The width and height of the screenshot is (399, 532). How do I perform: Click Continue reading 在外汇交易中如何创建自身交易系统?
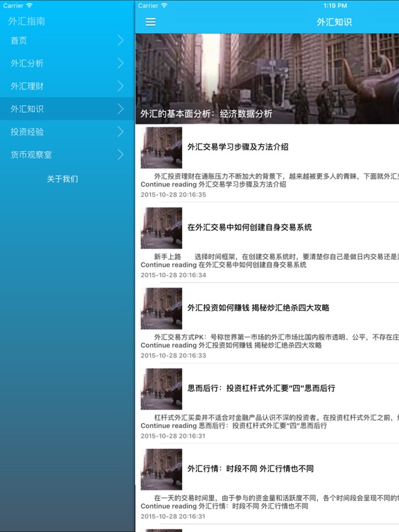tap(224, 265)
